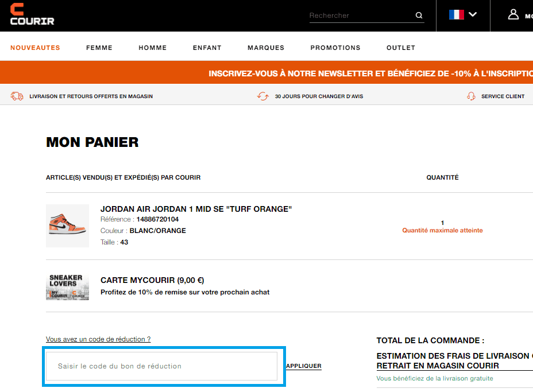Go to the OUTLET category
Screen dimensions: 533x392
tap(400, 48)
